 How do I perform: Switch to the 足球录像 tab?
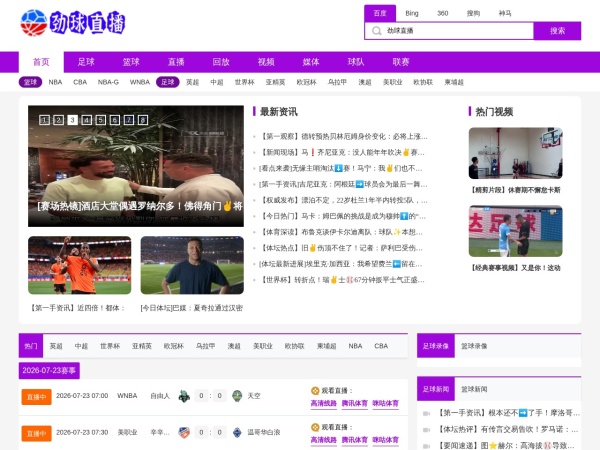point(435,346)
